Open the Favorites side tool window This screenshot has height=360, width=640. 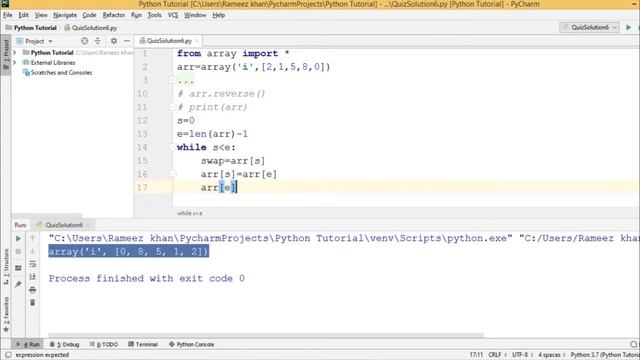(6, 314)
